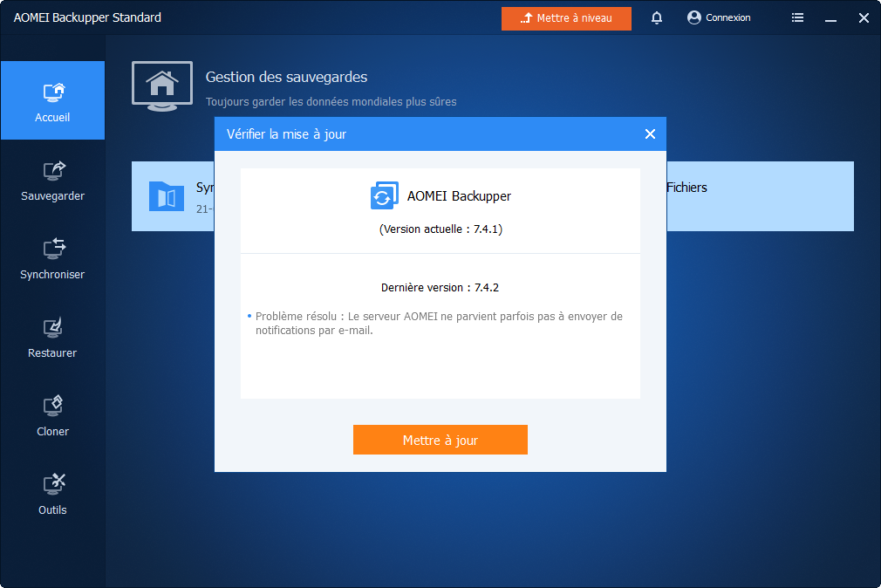The image size is (881, 588).
Task: Click the Vérifier la mise à jour title
Action: 286,134
